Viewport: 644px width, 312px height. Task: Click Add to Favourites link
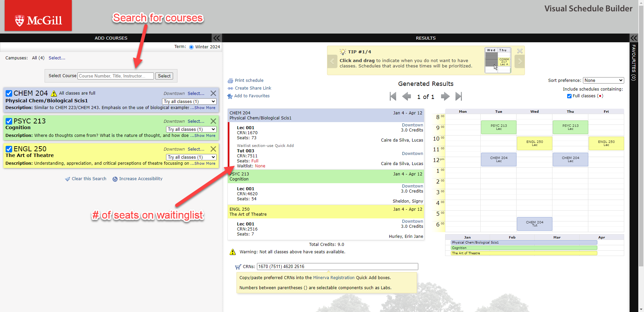(x=252, y=96)
